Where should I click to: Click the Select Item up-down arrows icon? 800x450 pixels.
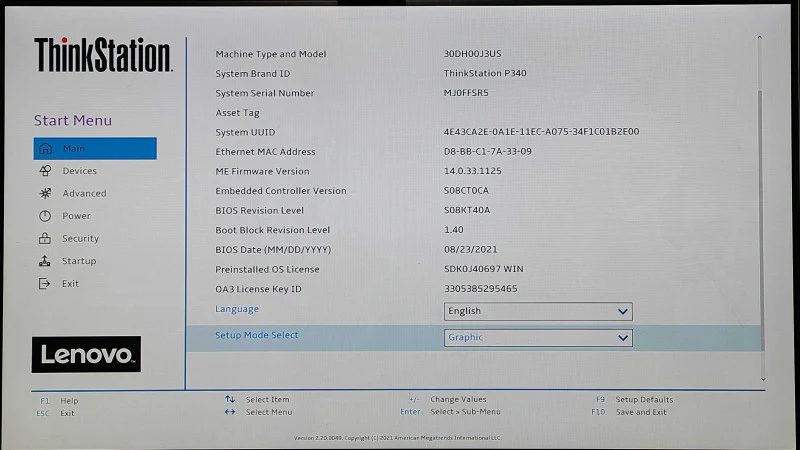230,399
